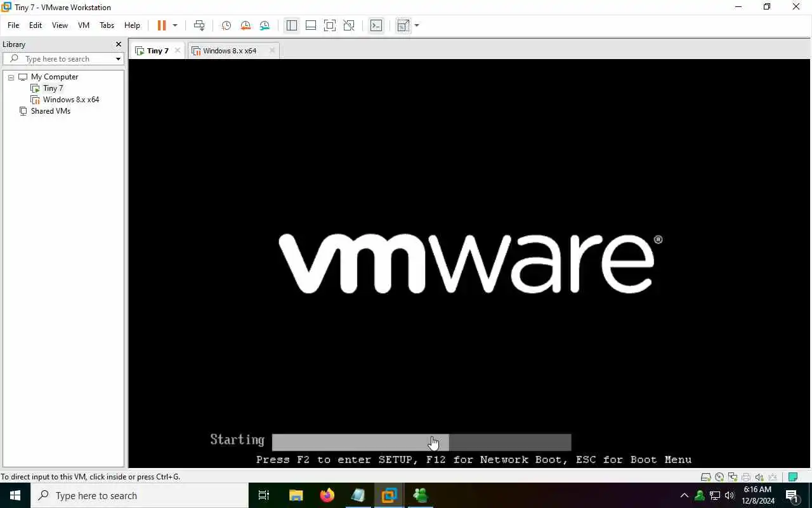The image size is (812, 508).
Task: Open the Edit menu
Action: pos(36,25)
